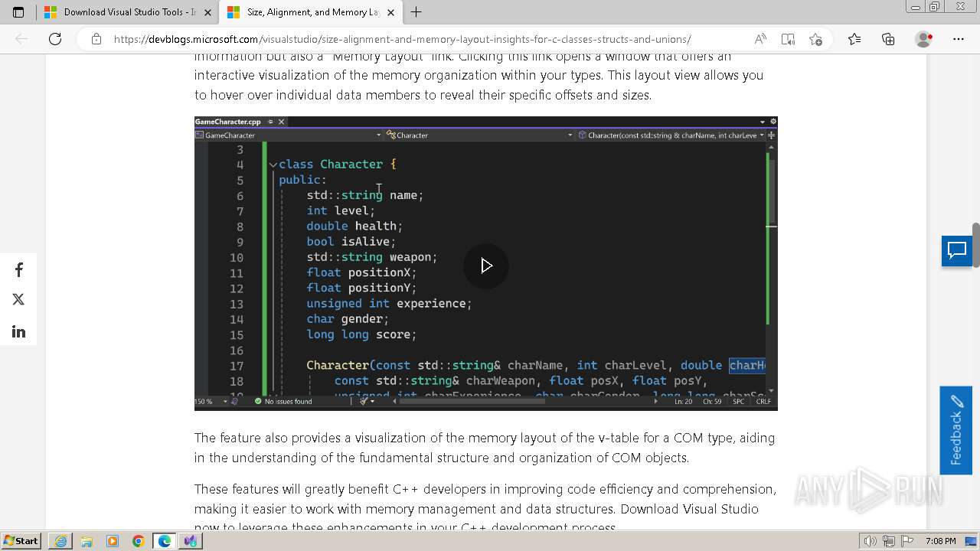Click the No issues found status
Screen dimensions: 980x551
coord(283,401)
